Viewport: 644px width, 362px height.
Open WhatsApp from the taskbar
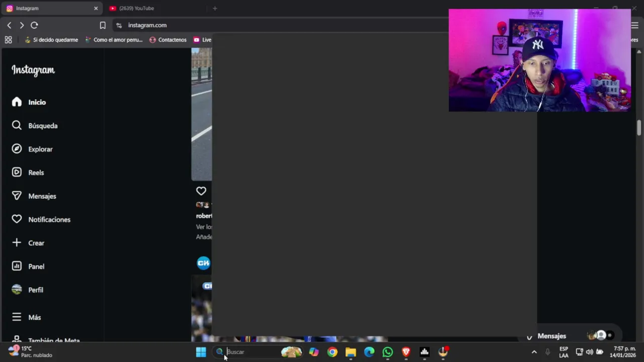coord(387,352)
